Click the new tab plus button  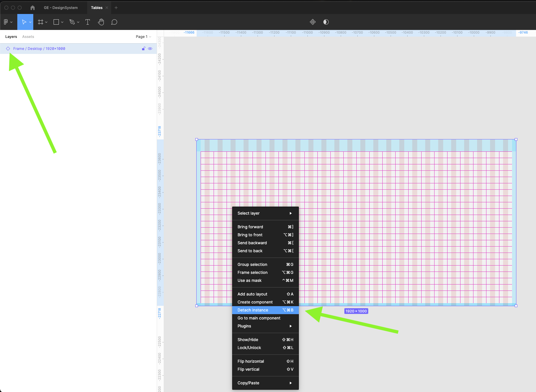tap(116, 8)
